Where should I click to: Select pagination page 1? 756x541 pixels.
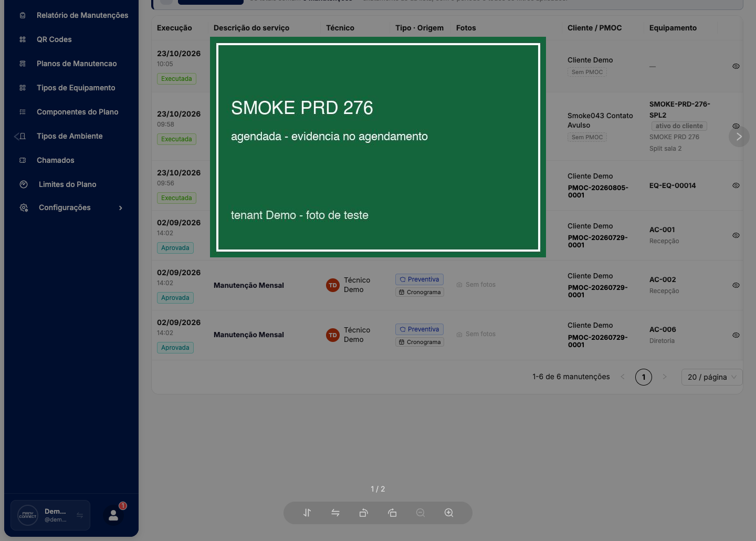click(x=644, y=377)
